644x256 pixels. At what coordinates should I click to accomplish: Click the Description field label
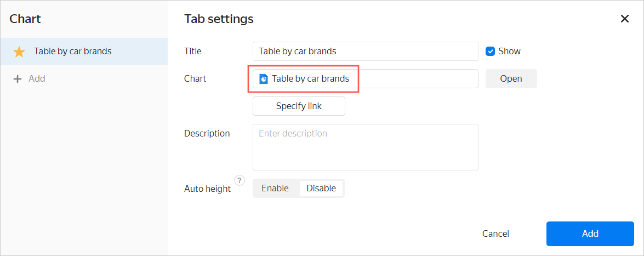(x=207, y=134)
